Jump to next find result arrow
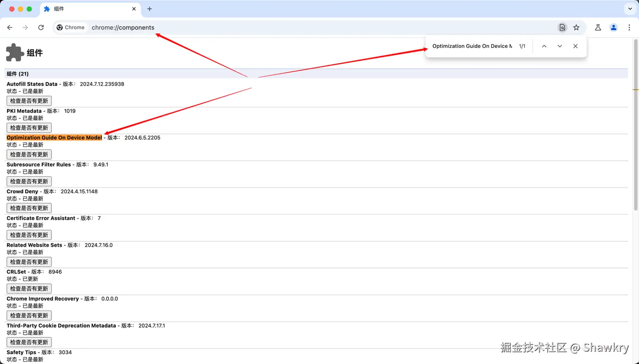The height and width of the screenshot is (364, 639). [x=560, y=46]
